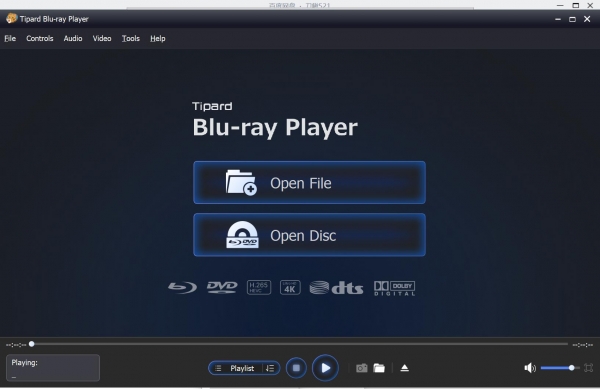
Task: Open the Controls menu
Action: click(40, 39)
